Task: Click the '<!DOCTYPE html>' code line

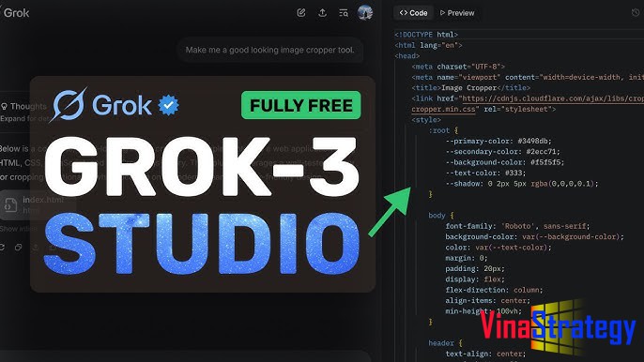Action: (426, 35)
